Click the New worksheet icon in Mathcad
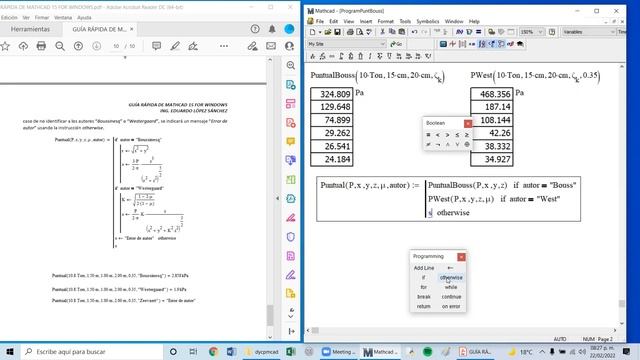Viewport: 640px width, 360px height. [x=312, y=32]
